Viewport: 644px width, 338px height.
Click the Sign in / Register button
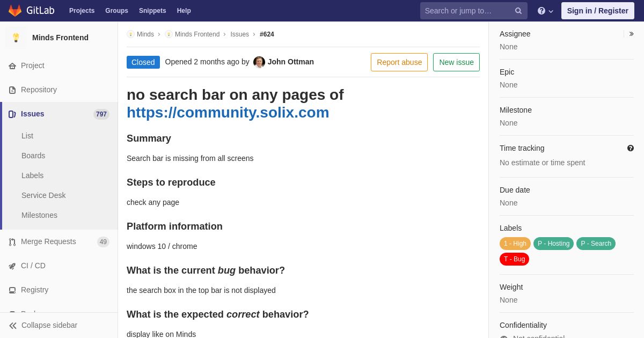[598, 11]
